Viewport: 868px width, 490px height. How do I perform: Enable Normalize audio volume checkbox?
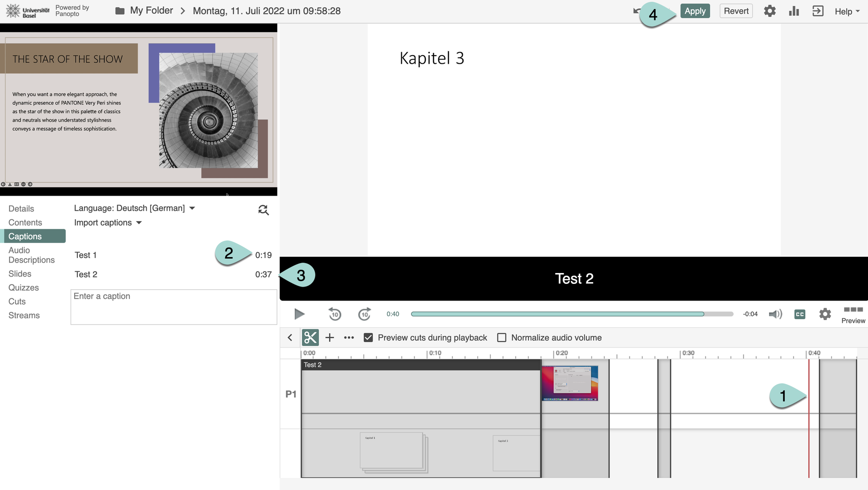[x=501, y=338]
